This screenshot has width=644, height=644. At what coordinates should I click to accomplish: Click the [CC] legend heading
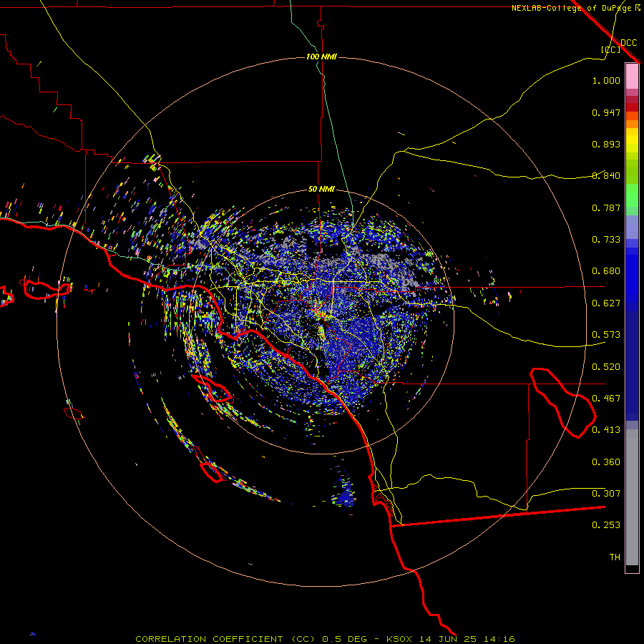pos(610,49)
